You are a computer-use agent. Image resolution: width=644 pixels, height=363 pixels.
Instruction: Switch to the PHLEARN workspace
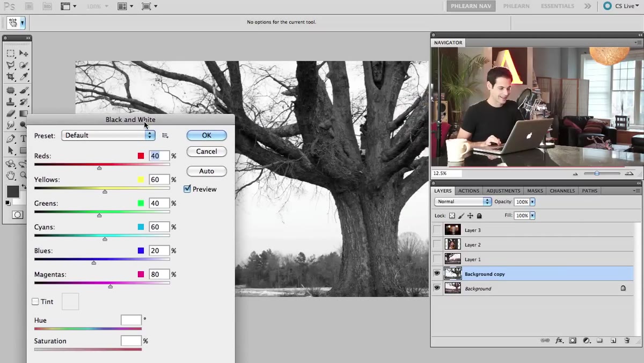[x=516, y=6]
